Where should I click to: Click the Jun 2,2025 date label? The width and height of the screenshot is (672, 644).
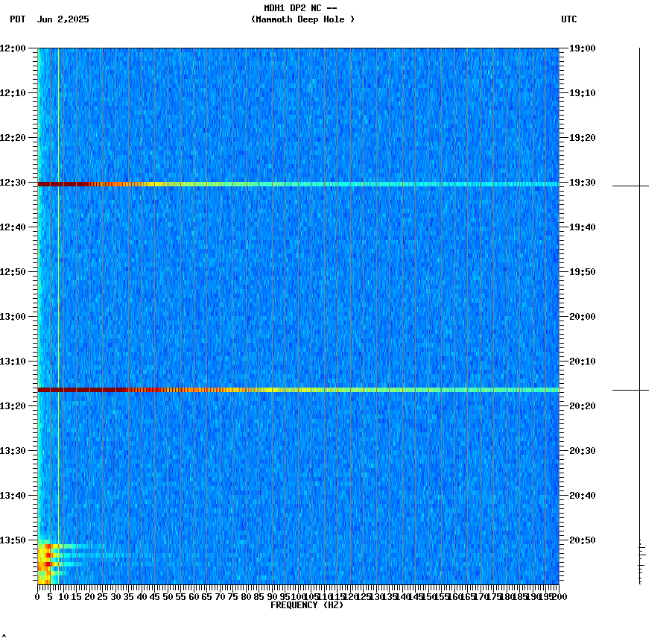point(63,20)
